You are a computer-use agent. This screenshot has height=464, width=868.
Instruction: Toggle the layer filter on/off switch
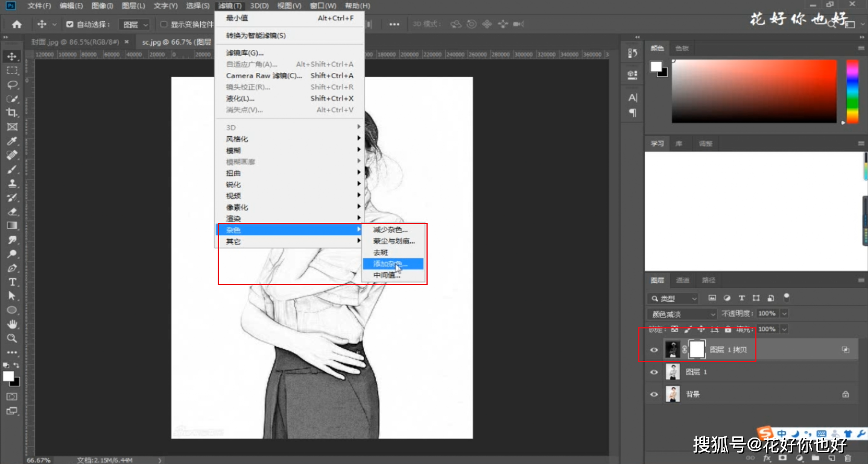pos(786,297)
